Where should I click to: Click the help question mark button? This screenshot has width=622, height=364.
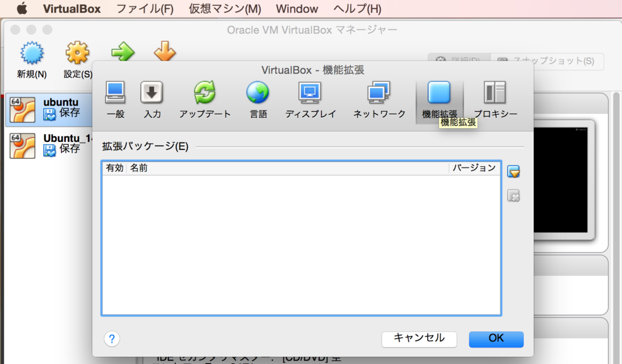click(x=112, y=339)
